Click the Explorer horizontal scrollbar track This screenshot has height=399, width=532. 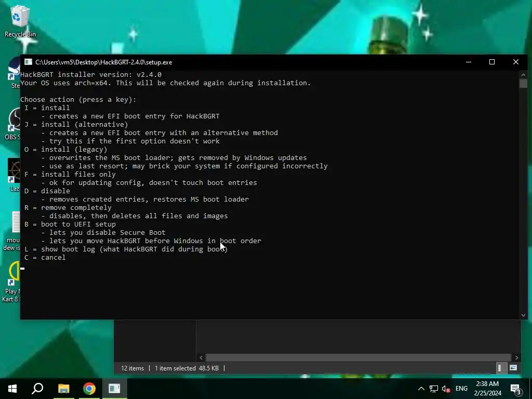(x=358, y=357)
